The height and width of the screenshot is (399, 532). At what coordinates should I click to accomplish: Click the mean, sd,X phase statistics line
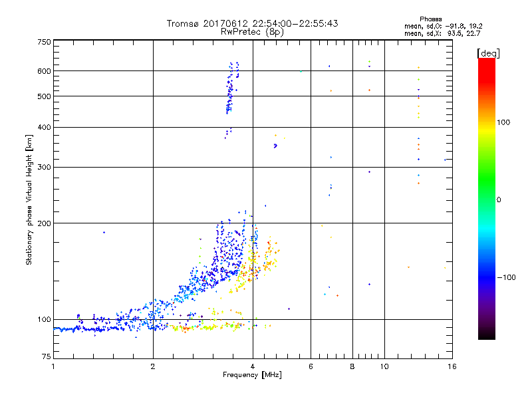[442, 33]
